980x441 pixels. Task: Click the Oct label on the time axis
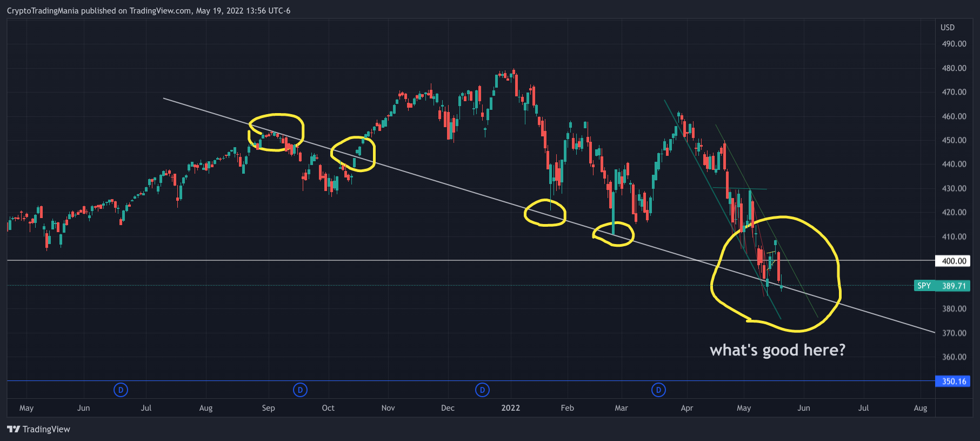(328, 408)
